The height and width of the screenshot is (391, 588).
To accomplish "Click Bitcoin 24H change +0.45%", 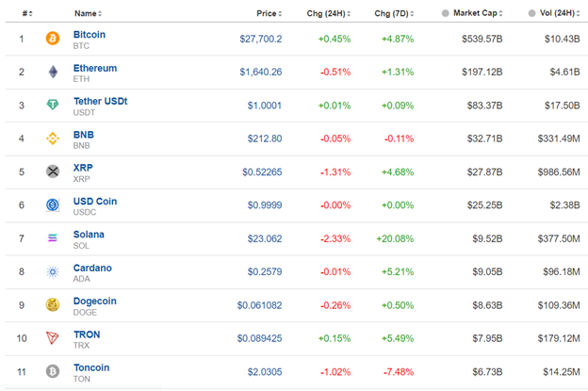I will click(335, 39).
